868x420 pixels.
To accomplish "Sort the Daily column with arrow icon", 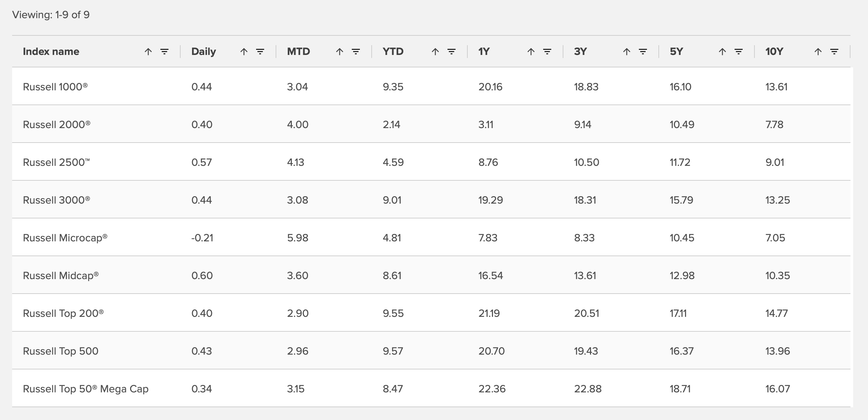I will coord(244,52).
